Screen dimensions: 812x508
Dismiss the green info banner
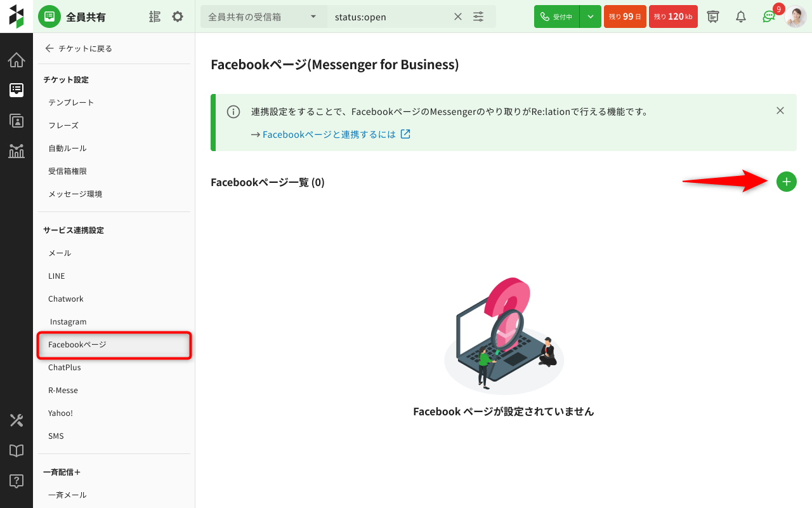(x=780, y=110)
